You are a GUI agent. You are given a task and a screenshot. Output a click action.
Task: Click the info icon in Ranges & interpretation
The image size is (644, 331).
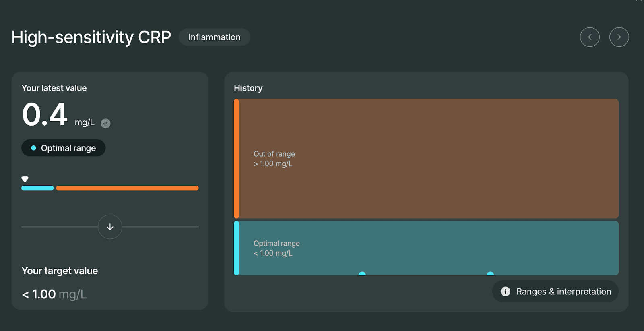[x=506, y=292]
